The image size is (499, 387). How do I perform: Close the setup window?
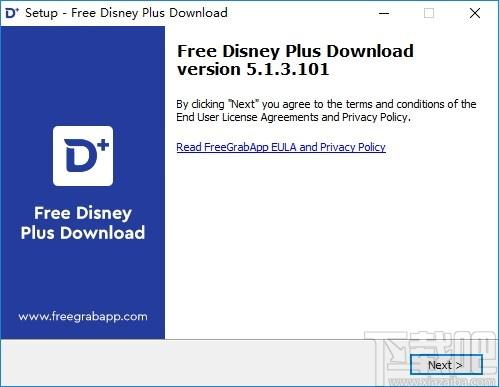pos(475,13)
